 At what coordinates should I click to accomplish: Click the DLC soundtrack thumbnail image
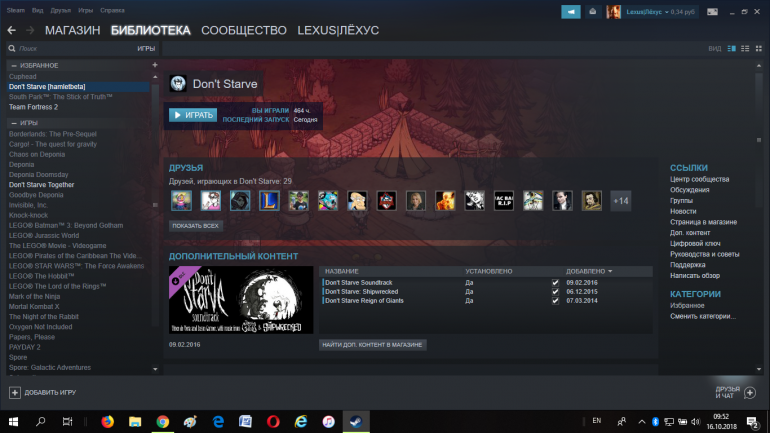coord(241,300)
